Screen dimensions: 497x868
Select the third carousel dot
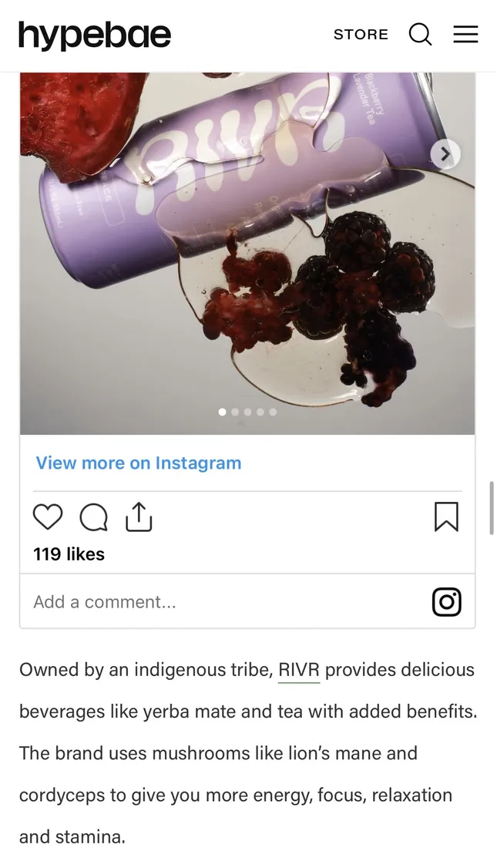[x=248, y=412]
